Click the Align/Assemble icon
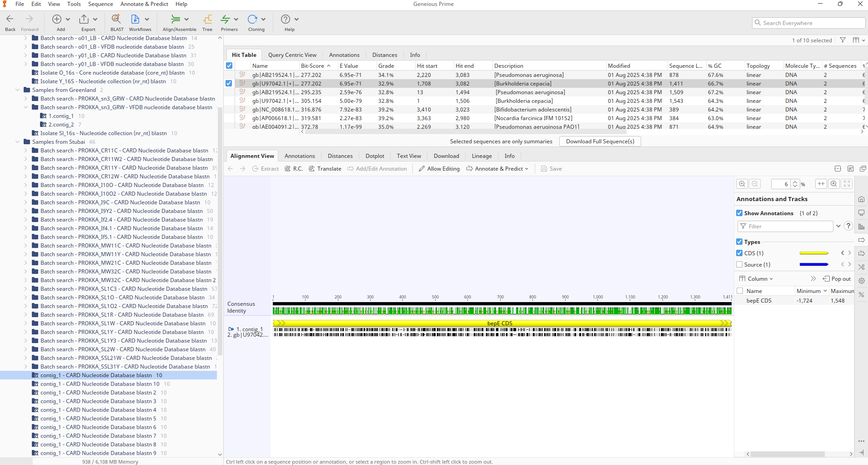This screenshot has height=465, width=868. point(176,19)
